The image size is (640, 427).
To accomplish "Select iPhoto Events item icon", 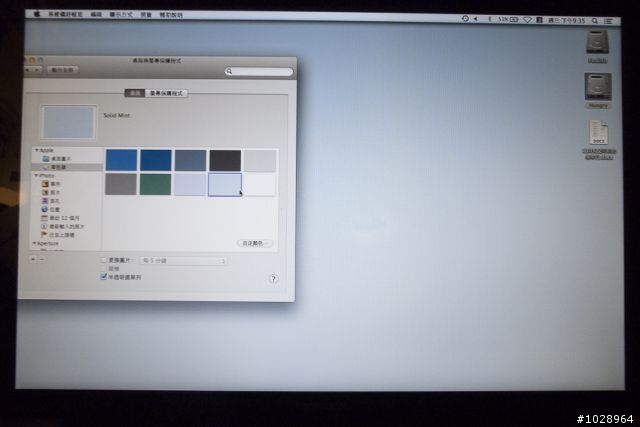I will [x=45, y=184].
